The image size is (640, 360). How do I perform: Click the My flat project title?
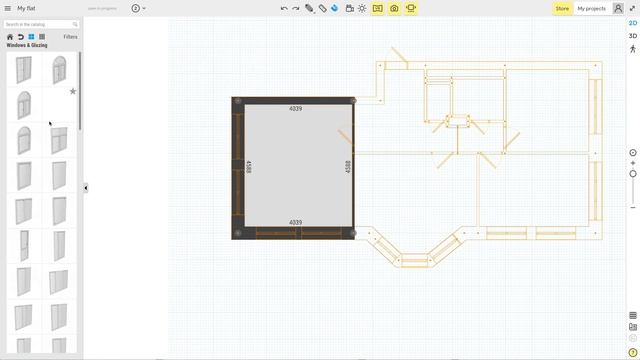26,9
